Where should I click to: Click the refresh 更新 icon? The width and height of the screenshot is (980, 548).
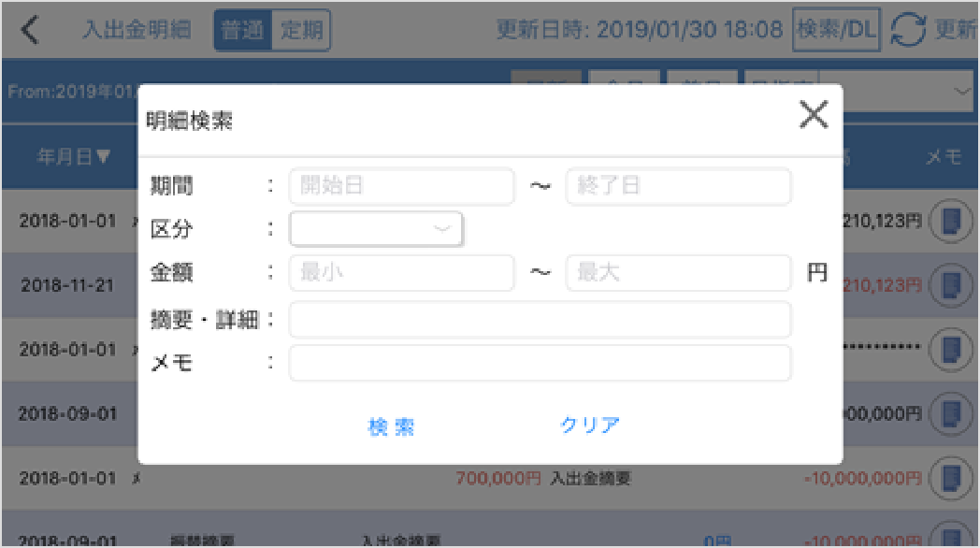pyautogui.click(x=908, y=31)
